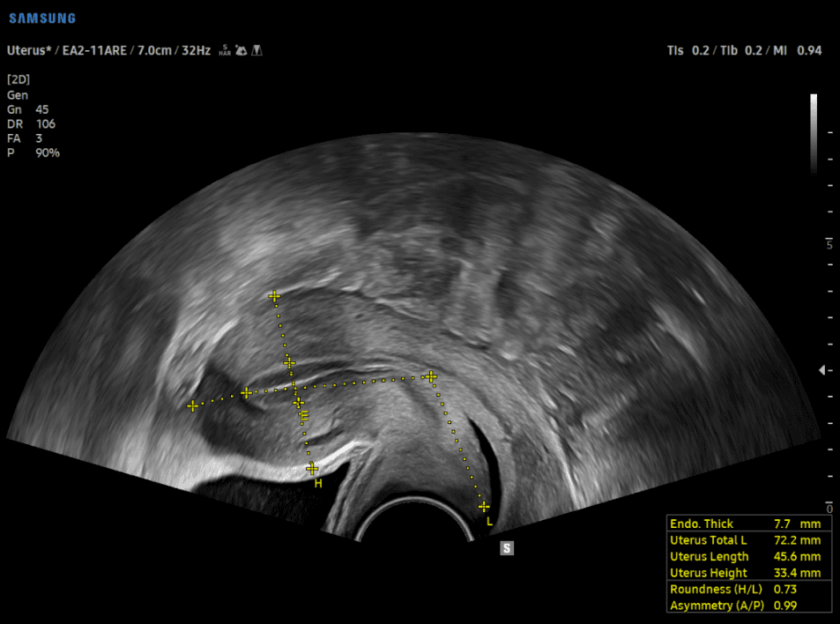This screenshot has width=840, height=624.
Task: Click the caliper marker labeled L
Action: tap(484, 506)
